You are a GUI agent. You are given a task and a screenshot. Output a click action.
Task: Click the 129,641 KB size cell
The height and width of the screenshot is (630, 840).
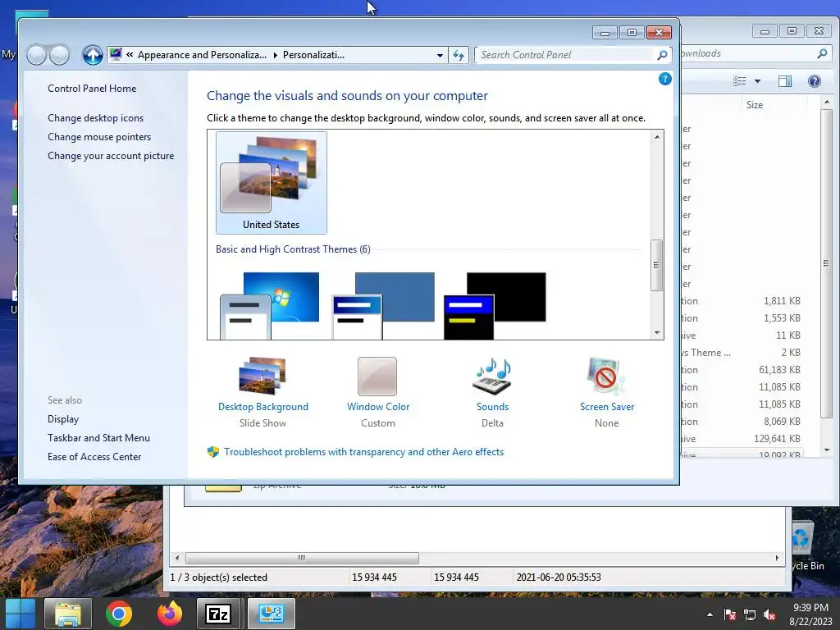coord(777,438)
